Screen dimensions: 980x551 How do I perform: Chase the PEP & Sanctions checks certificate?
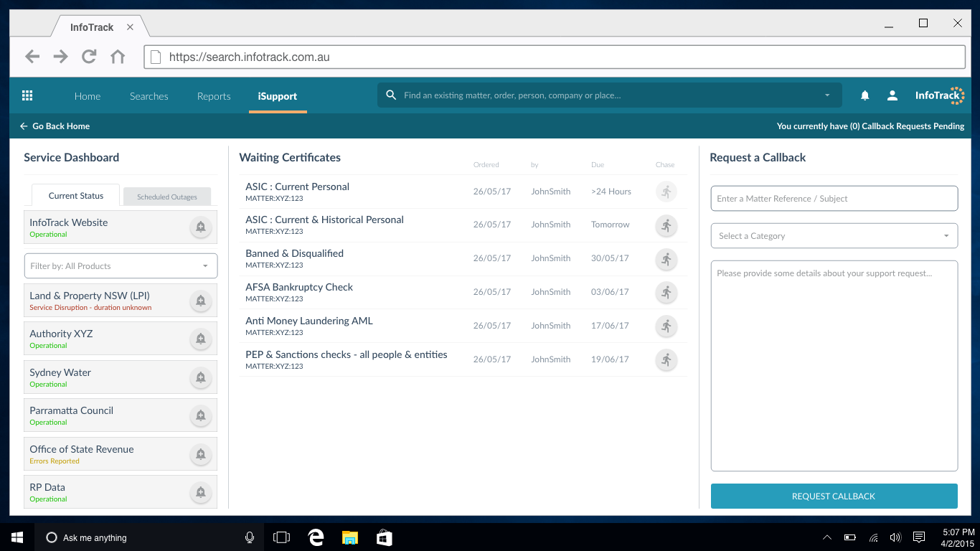(x=666, y=360)
